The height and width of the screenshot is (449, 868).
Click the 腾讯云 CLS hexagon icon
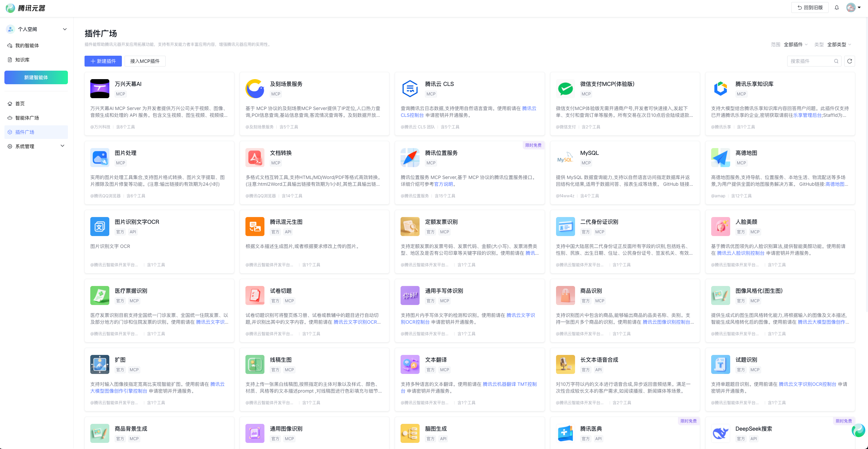410,89
